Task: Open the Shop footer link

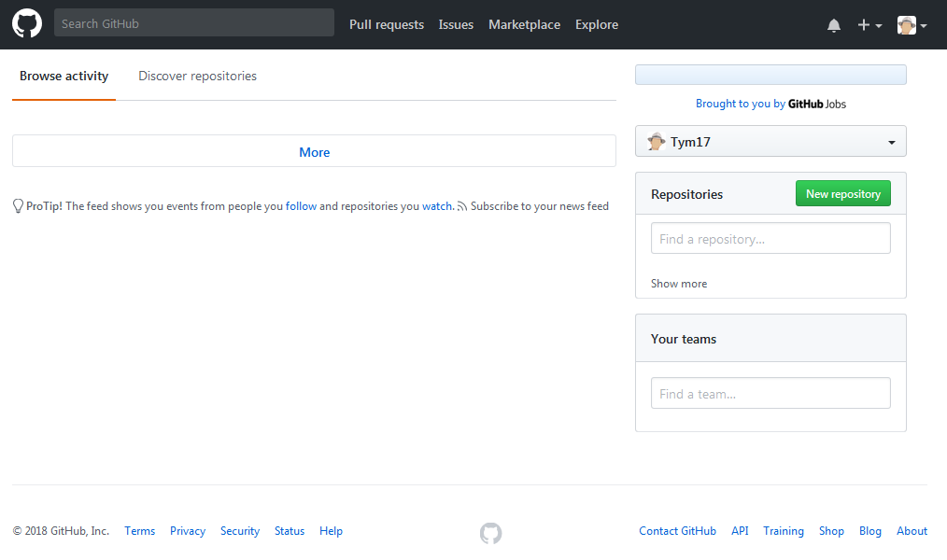Action: [831, 531]
